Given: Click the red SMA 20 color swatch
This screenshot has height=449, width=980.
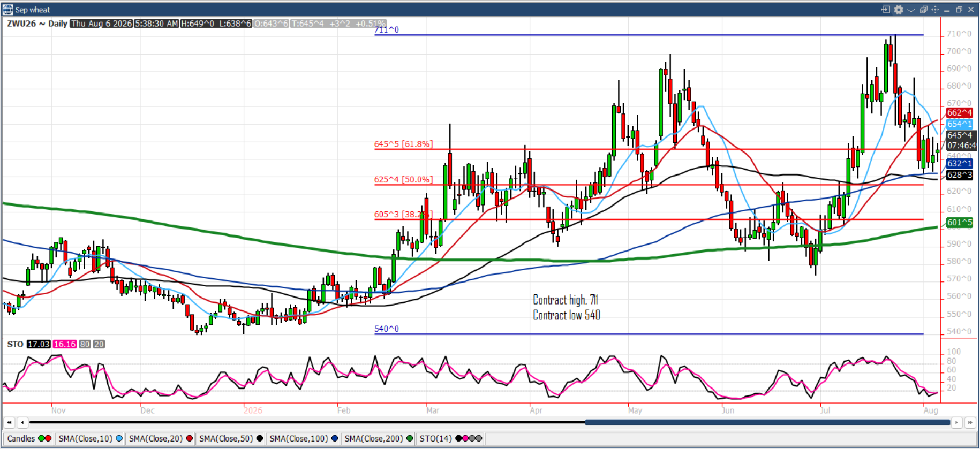Looking at the screenshot, I should [x=189, y=439].
